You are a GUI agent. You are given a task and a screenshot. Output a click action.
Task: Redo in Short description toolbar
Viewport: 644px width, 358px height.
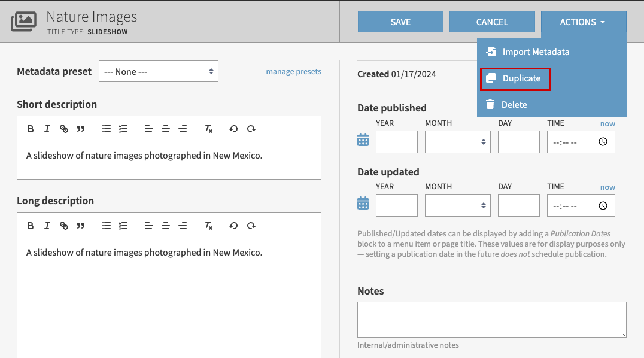tap(251, 129)
